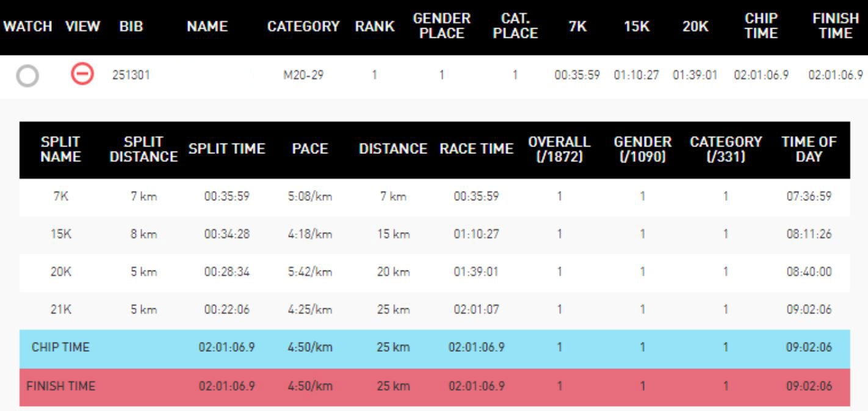Select the CHIP TIME header in the top bar
The image size is (868, 411).
coord(761,27)
